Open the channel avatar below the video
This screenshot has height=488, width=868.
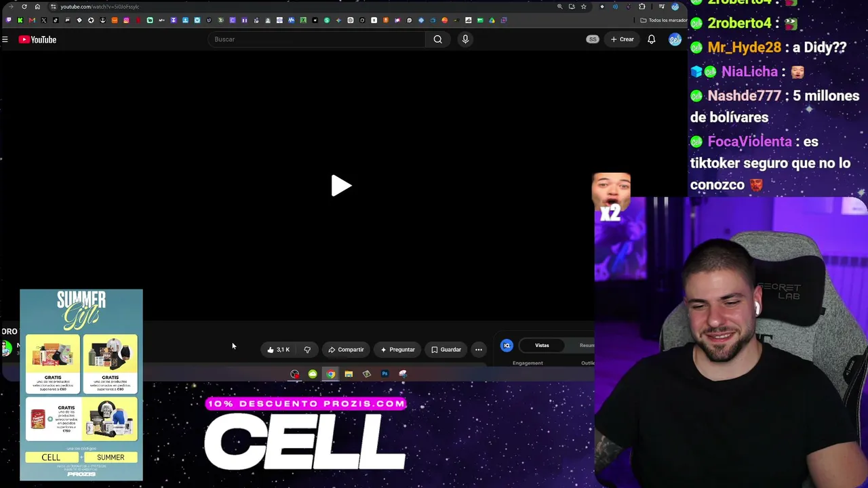click(7, 348)
